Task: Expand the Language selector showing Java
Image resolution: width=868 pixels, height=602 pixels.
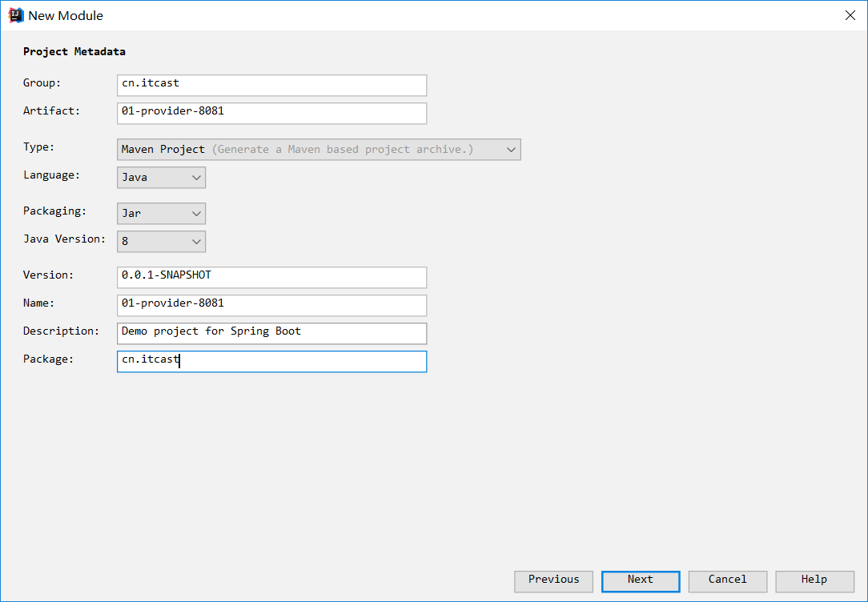Action: click(x=161, y=178)
